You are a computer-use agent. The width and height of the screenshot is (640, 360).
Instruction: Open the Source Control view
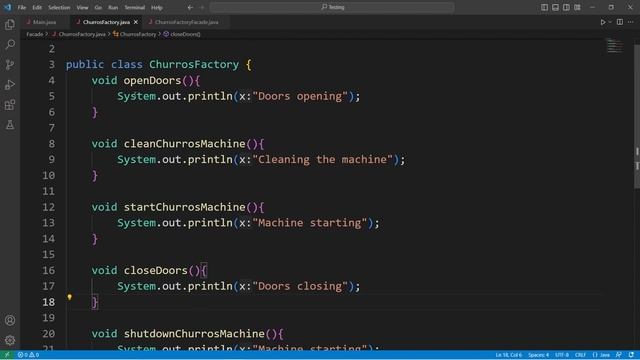pyautogui.click(x=10, y=64)
